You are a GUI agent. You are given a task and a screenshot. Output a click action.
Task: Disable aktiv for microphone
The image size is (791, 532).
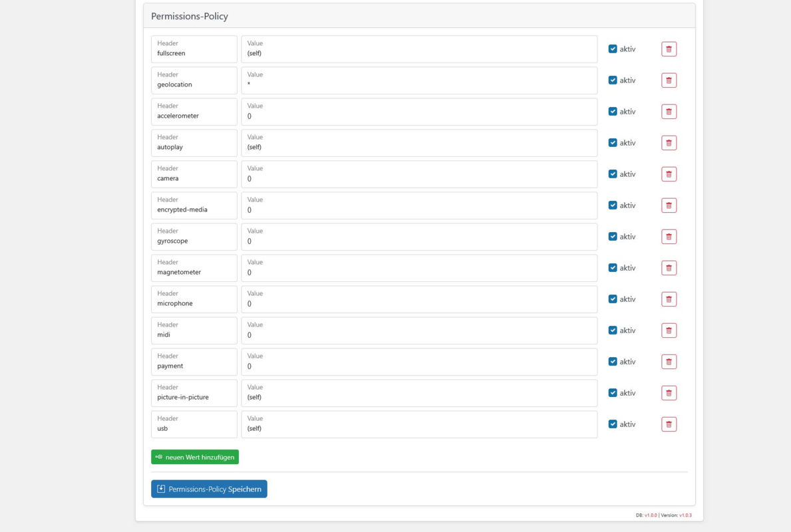(613, 299)
